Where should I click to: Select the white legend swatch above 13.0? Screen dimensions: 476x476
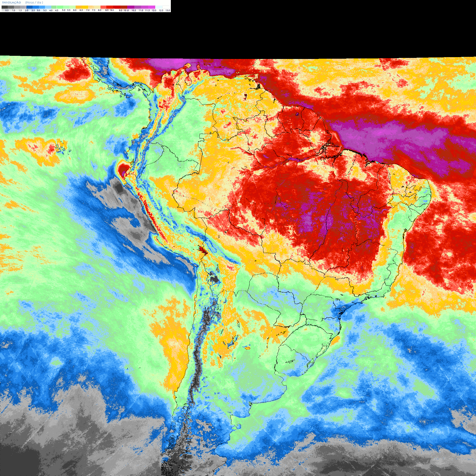166,7
